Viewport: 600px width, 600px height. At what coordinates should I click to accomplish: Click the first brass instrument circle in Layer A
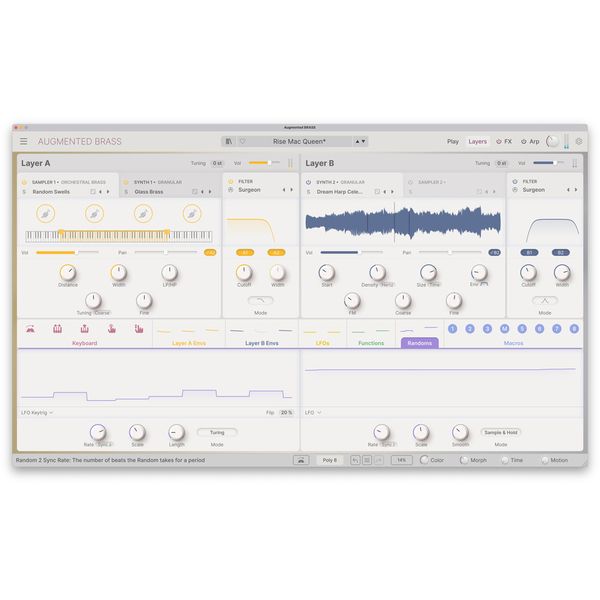click(46, 214)
